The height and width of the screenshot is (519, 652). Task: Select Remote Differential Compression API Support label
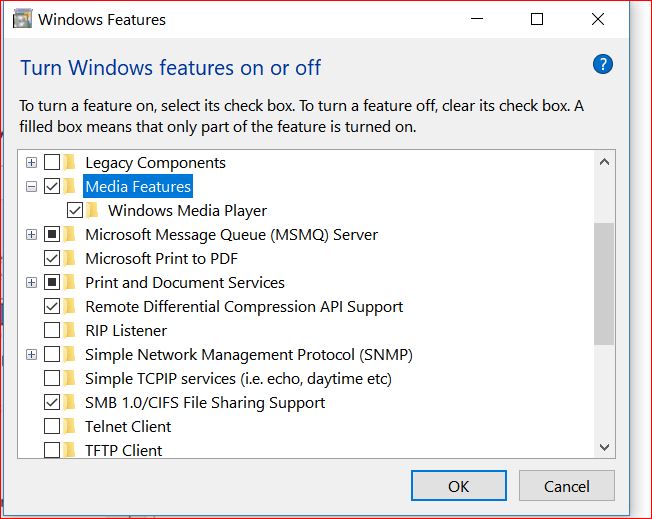(244, 306)
